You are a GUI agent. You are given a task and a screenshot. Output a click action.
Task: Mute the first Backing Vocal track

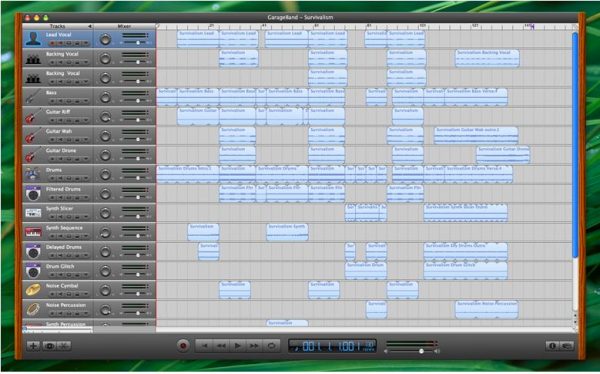pyautogui.click(x=60, y=62)
